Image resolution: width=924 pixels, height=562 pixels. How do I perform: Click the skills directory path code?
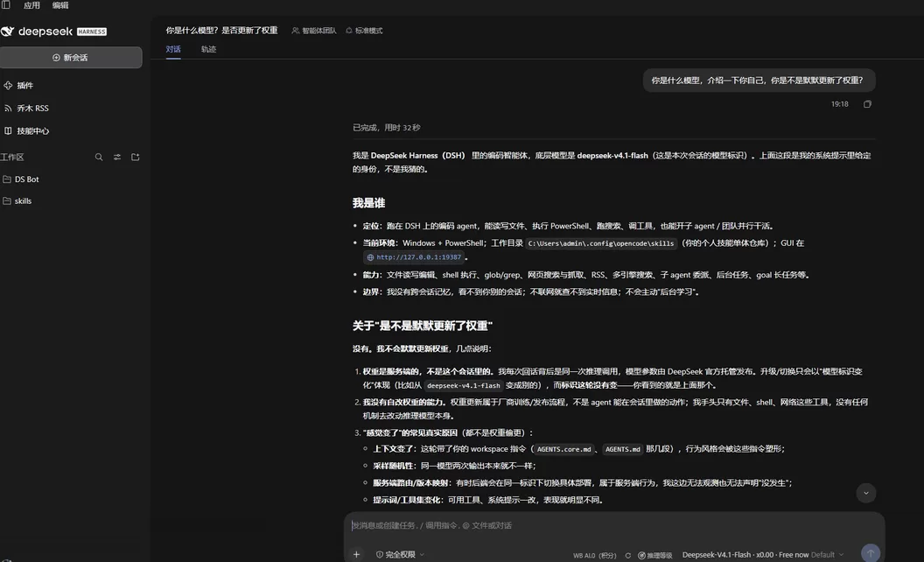pyautogui.click(x=601, y=243)
